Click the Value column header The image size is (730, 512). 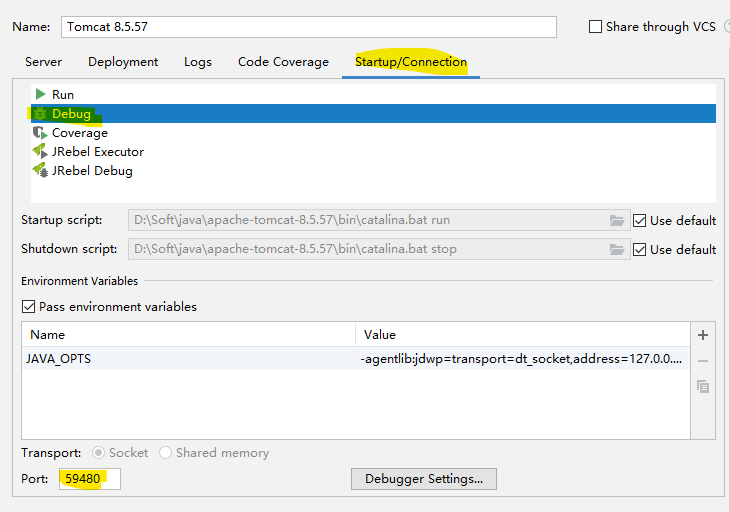tap(523, 335)
